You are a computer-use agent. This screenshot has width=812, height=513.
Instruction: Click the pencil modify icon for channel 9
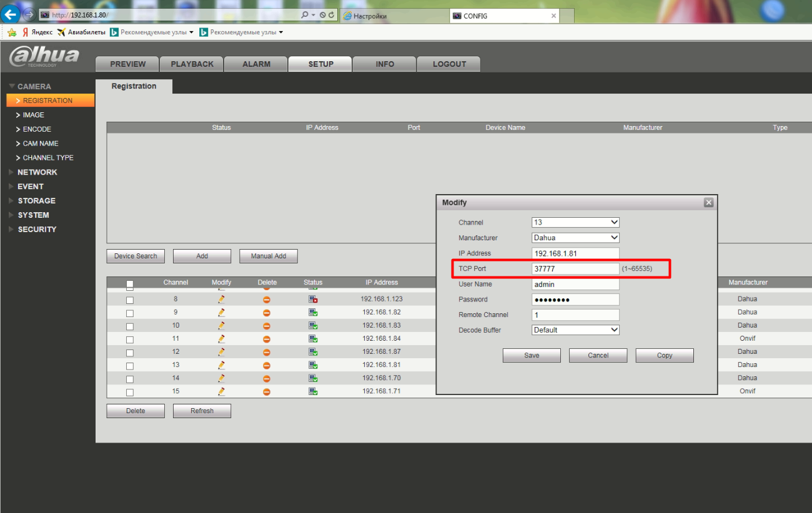coord(221,312)
